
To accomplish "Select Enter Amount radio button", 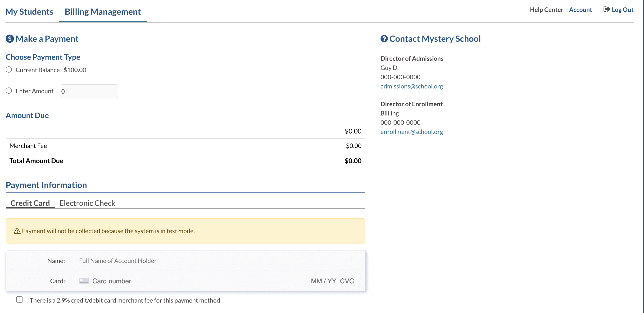I will tap(9, 91).
